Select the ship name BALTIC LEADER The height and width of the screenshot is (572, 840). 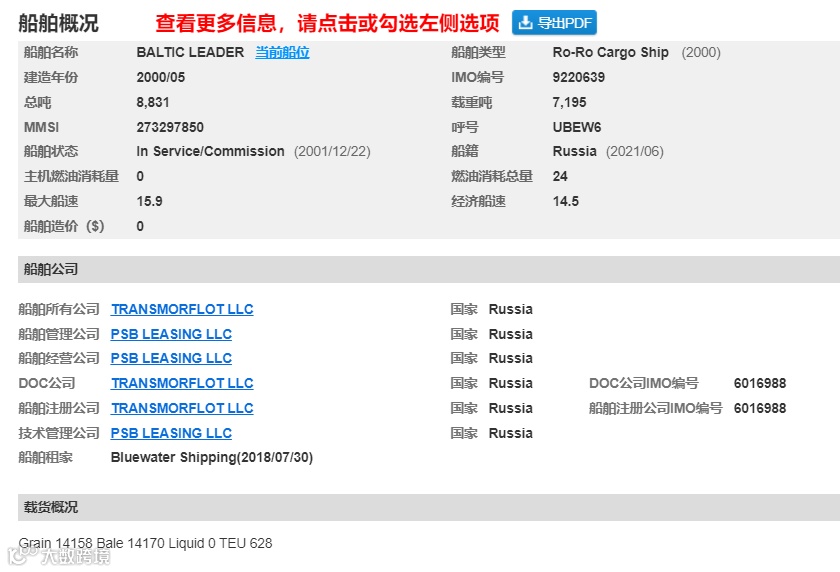190,52
